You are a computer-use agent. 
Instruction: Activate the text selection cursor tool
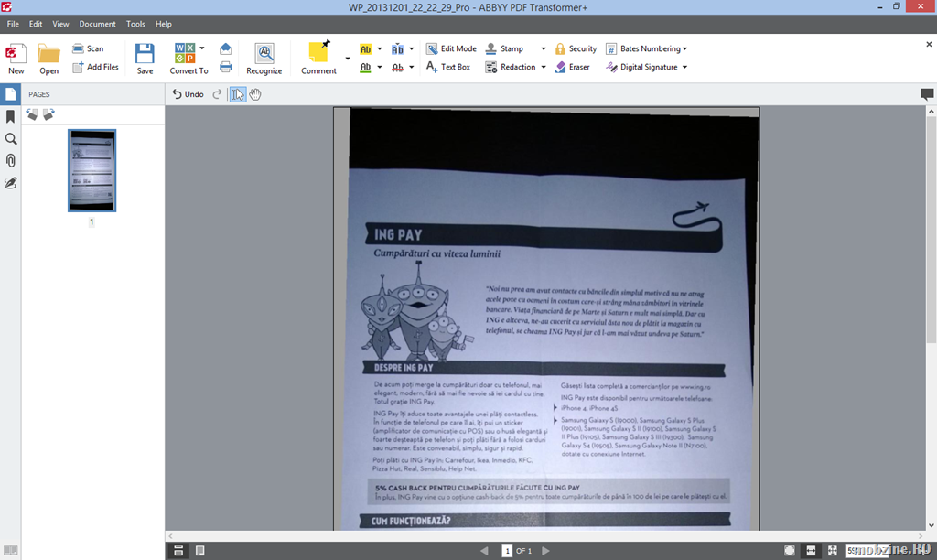237,94
